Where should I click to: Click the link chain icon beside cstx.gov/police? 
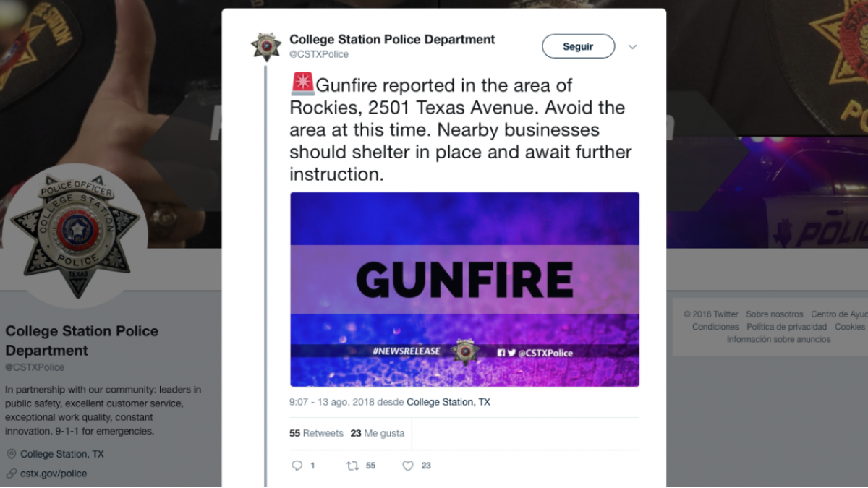(11, 474)
